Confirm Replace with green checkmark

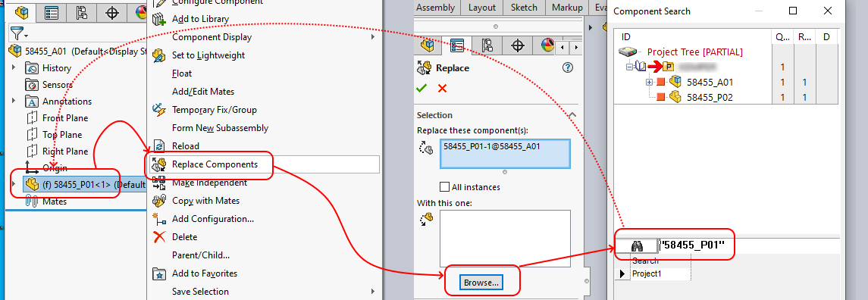pos(422,88)
